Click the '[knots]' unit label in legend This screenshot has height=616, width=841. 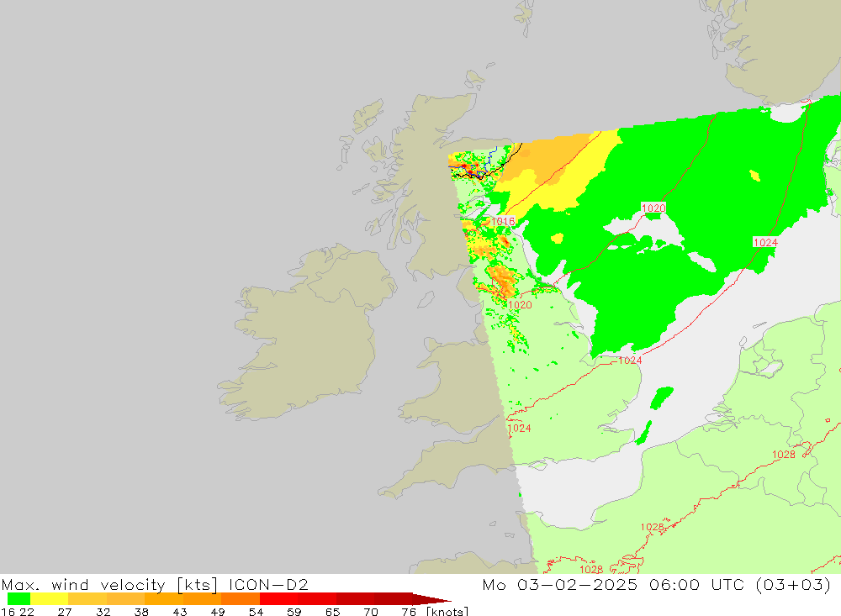pyautogui.click(x=447, y=611)
